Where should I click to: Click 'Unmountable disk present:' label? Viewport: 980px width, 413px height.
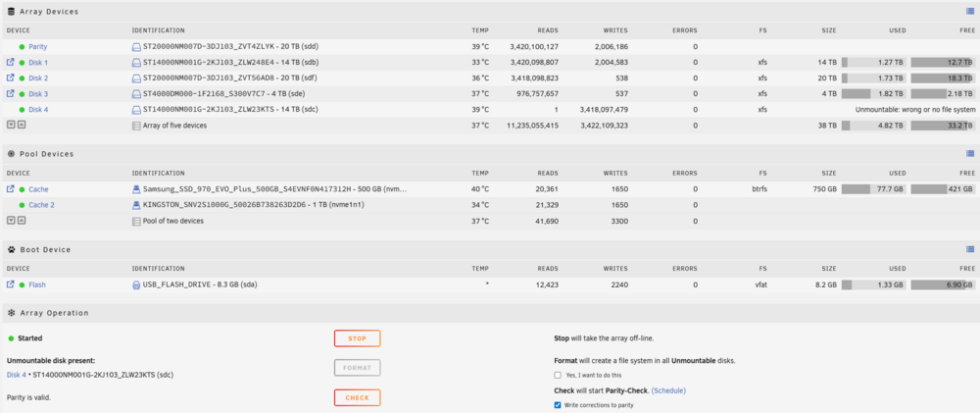pos(51,361)
